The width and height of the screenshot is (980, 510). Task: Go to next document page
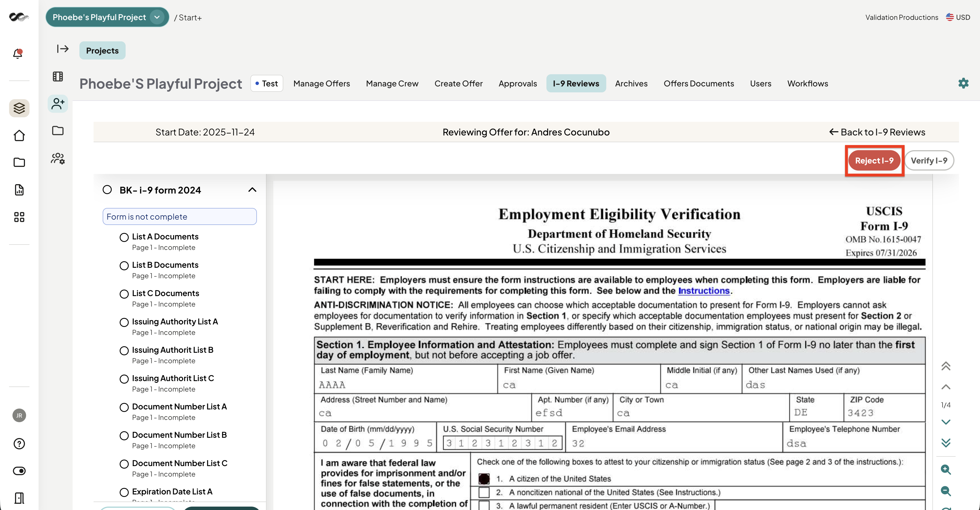pos(946,422)
